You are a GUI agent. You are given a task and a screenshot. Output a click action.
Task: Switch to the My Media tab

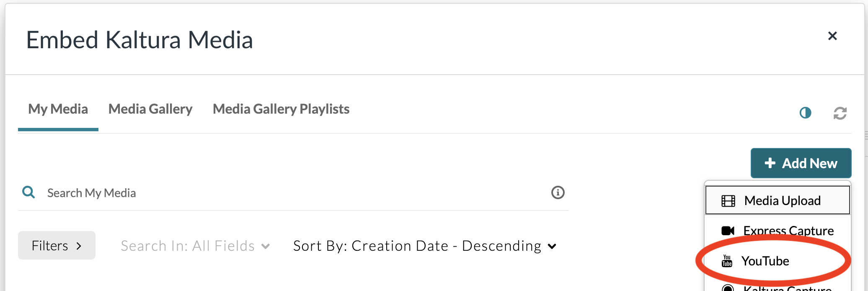58,109
